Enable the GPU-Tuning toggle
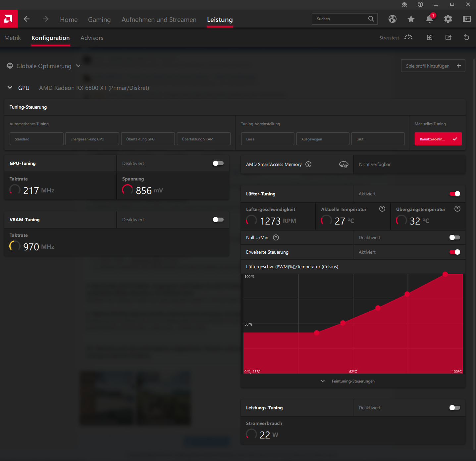 coord(218,163)
